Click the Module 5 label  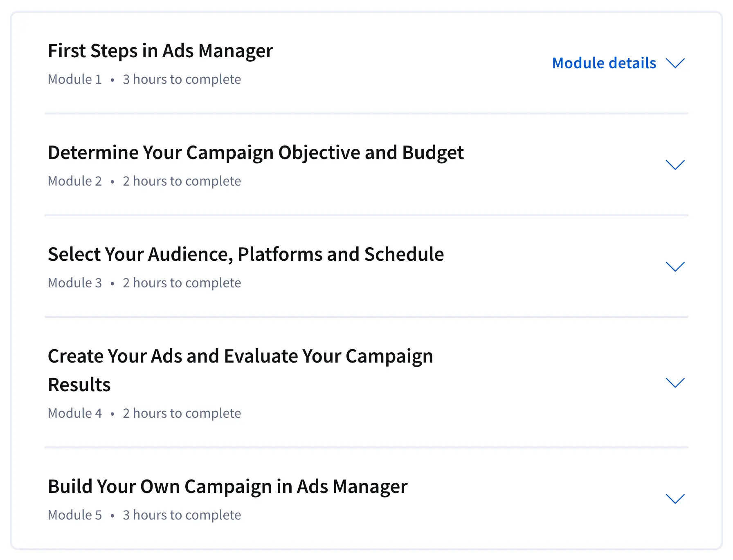click(x=75, y=515)
